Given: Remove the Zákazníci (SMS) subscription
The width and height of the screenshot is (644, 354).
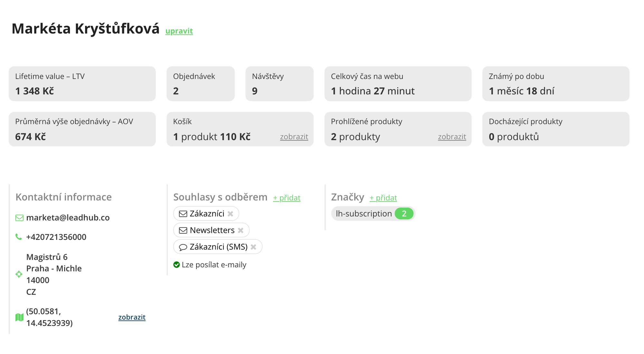Looking at the screenshot, I should pos(253,247).
